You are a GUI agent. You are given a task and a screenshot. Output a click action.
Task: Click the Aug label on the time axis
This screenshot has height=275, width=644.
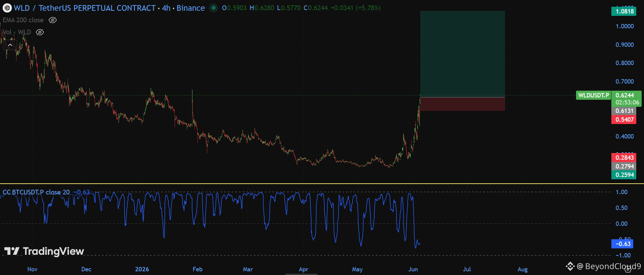click(x=523, y=269)
